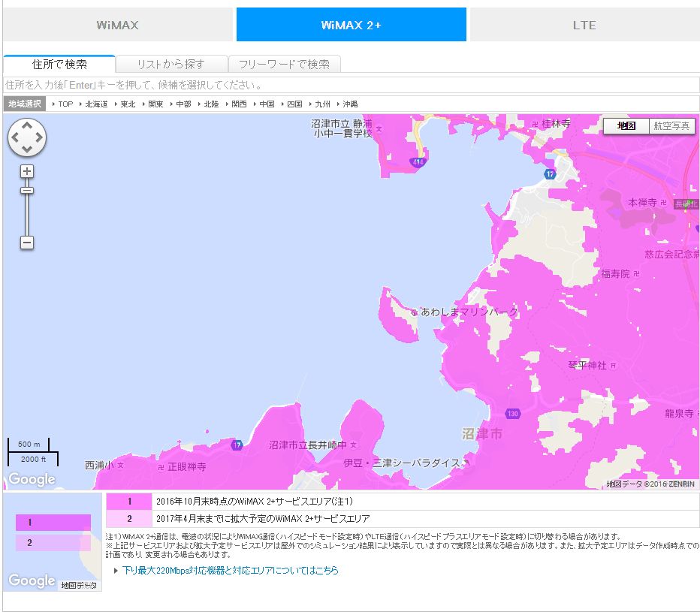This screenshot has width=700, height=615.
Task: Click the Google logo on main map
Action: coord(32,479)
